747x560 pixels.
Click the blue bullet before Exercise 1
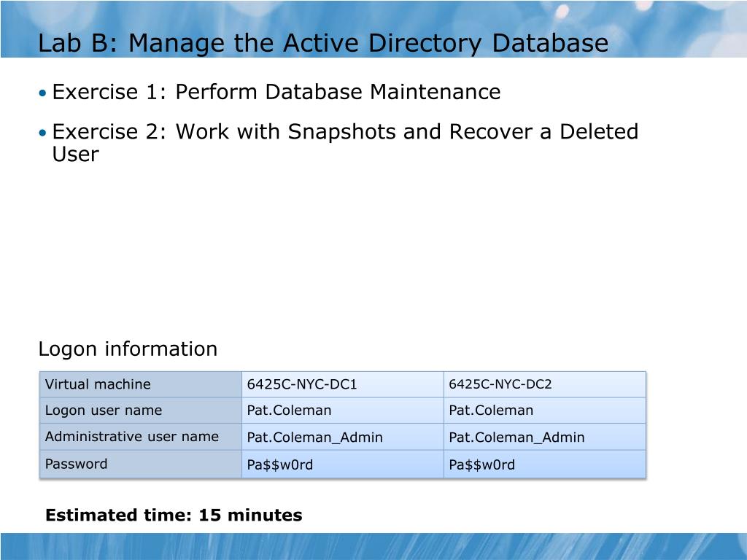(x=43, y=93)
